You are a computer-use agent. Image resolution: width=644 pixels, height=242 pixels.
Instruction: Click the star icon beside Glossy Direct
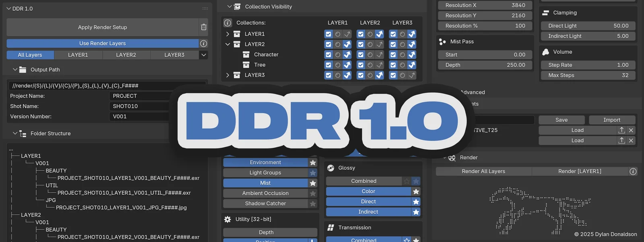coord(416,202)
